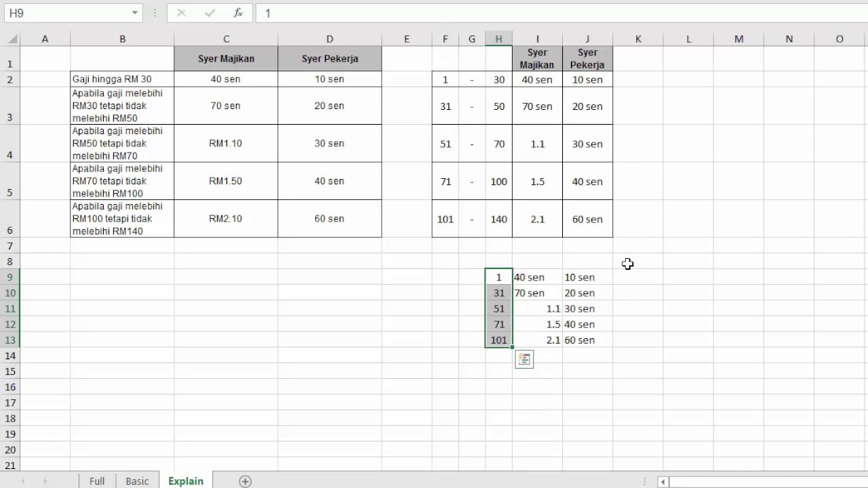Click cell '51' in row 11
The image size is (868, 488).
498,308
